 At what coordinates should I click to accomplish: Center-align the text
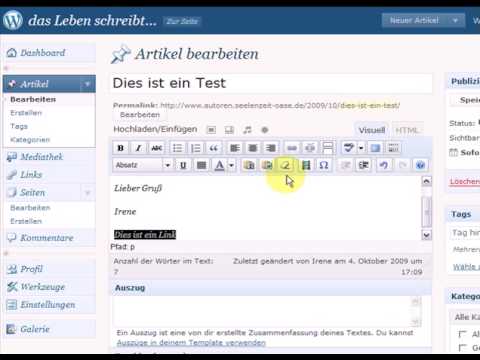(253, 148)
